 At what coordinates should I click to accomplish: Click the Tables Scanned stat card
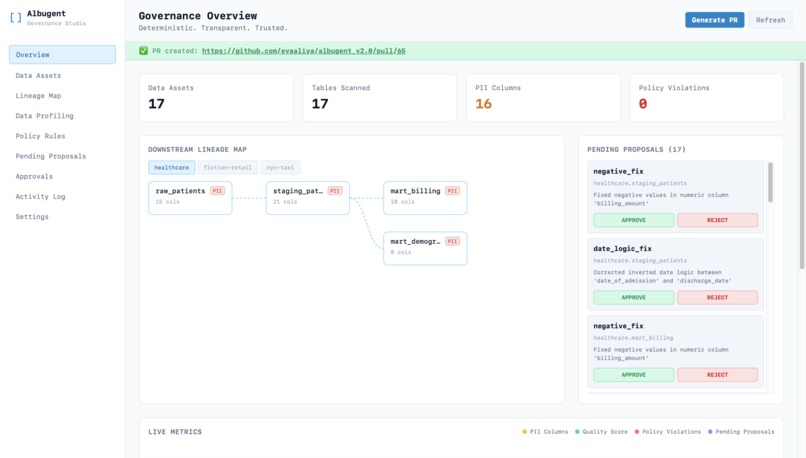click(379, 98)
